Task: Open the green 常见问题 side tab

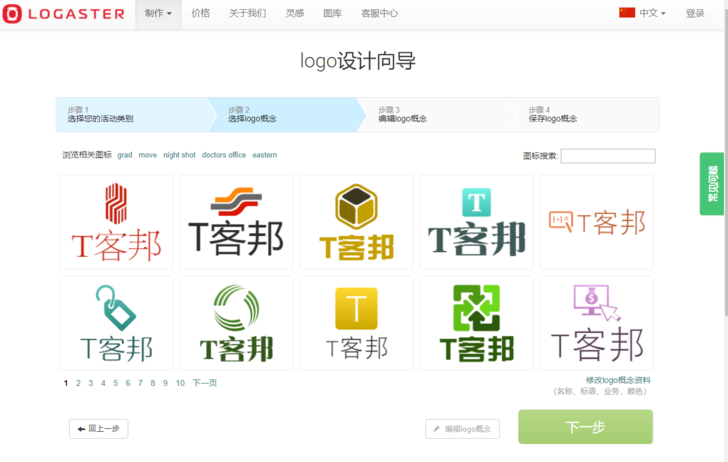Action: pyautogui.click(x=713, y=184)
